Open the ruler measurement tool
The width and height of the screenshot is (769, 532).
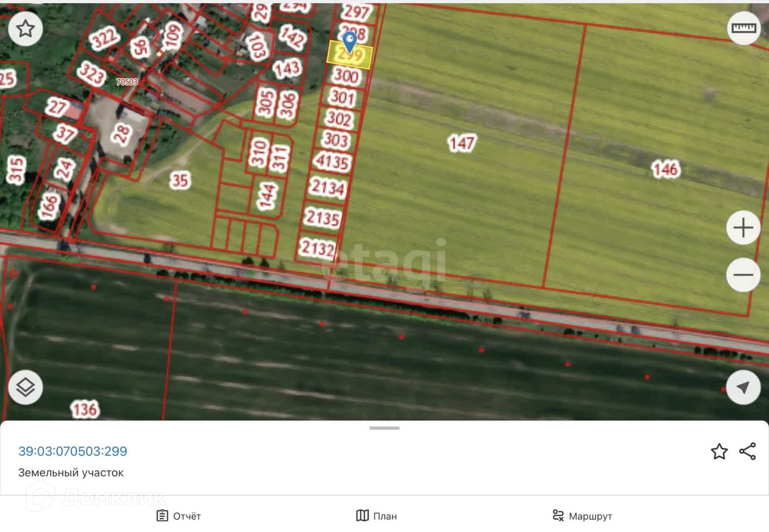743,28
